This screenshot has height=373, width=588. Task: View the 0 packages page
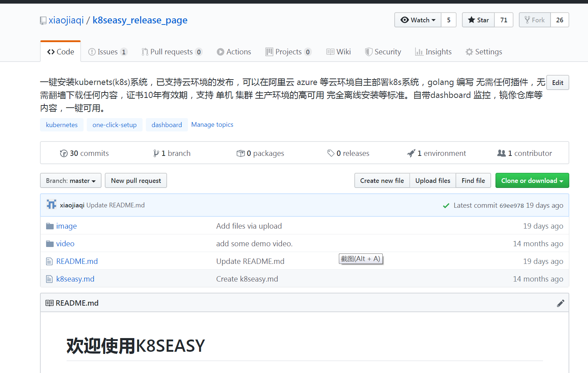(260, 153)
